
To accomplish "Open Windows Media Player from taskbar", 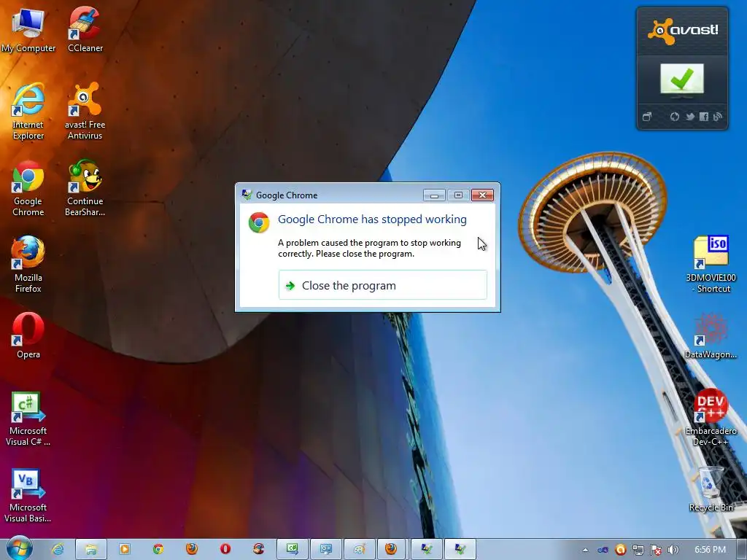I will [x=124, y=549].
